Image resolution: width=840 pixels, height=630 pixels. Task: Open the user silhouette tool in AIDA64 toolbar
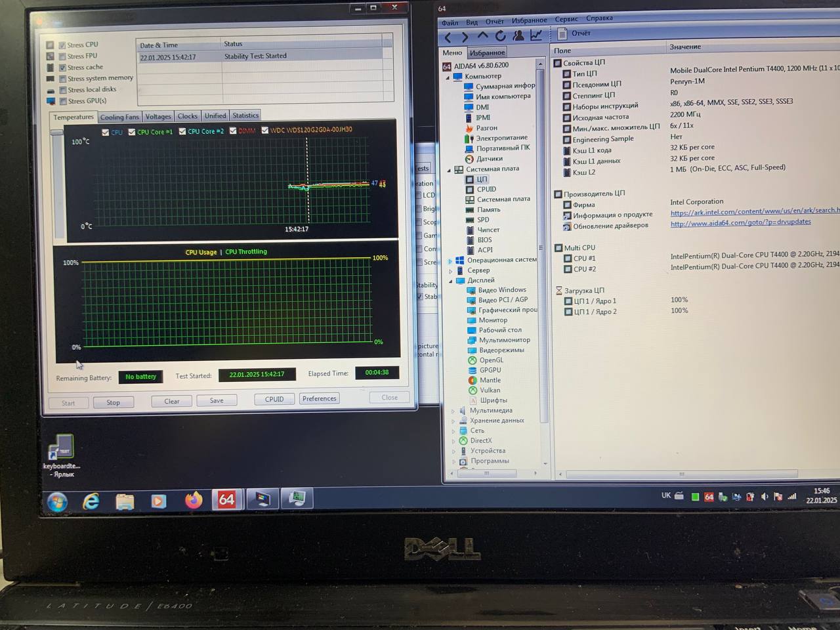(x=518, y=35)
